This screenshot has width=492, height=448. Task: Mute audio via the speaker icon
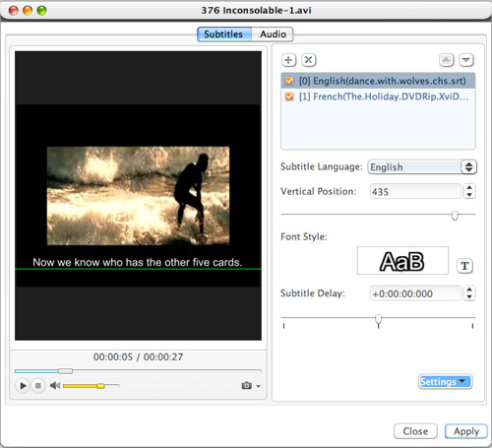55,385
